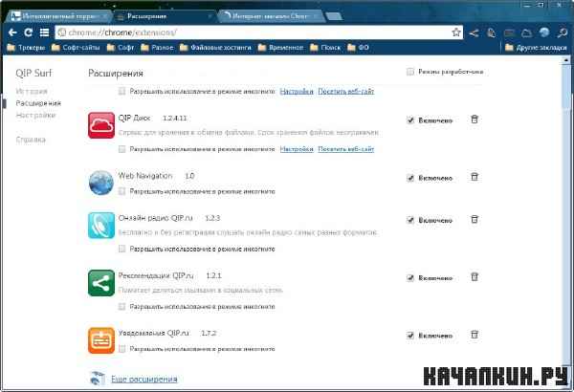Open the Поиск bookmark folder
Image resolution: width=574 pixels, height=392 pixels.
(x=325, y=48)
